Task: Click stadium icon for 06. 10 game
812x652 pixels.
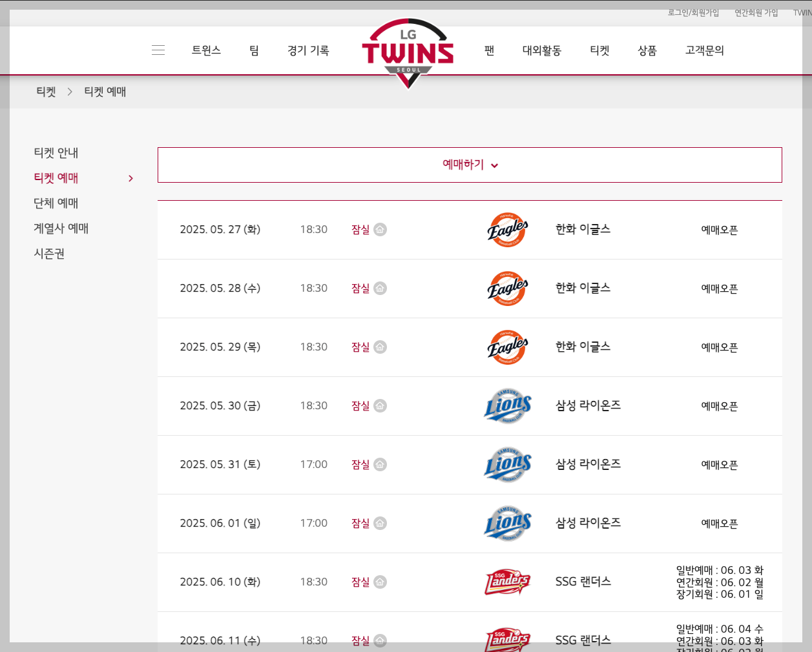Action: (x=380, y=582)
